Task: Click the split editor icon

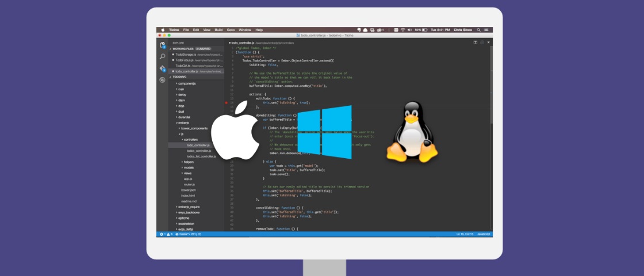Action: click(475, 43)
